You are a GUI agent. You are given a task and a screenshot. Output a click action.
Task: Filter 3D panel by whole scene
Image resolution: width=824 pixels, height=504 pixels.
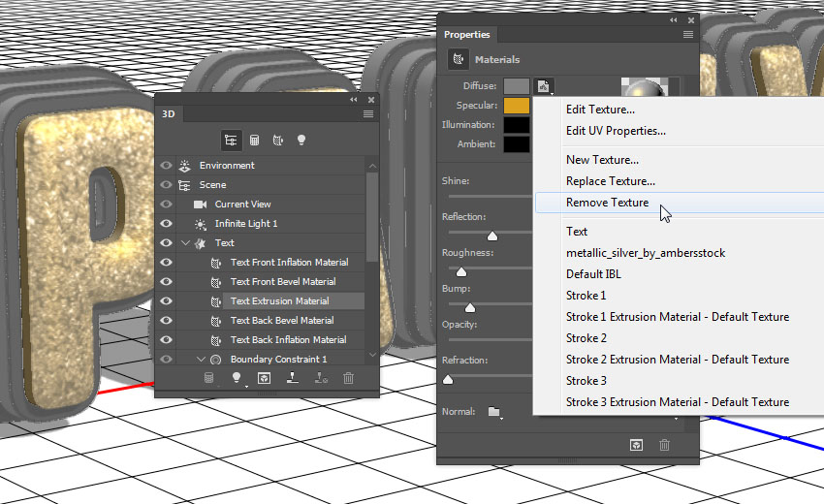231,140
